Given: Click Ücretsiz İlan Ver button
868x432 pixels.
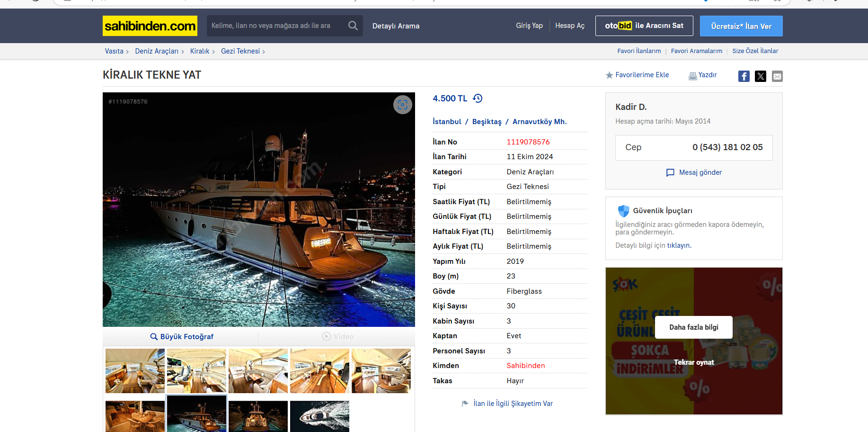Looking at the screenshot, I should pos(741,26).
